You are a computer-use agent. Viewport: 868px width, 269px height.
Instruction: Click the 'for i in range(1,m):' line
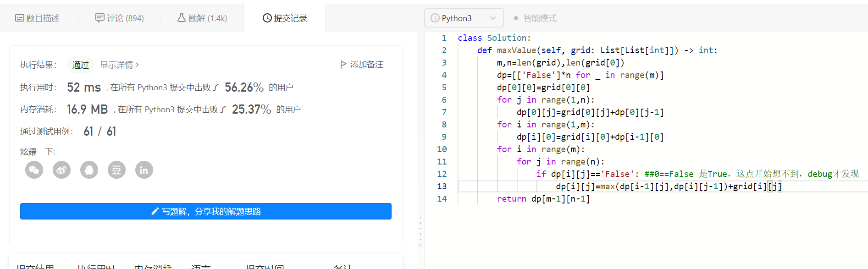(x=546, y=125)
